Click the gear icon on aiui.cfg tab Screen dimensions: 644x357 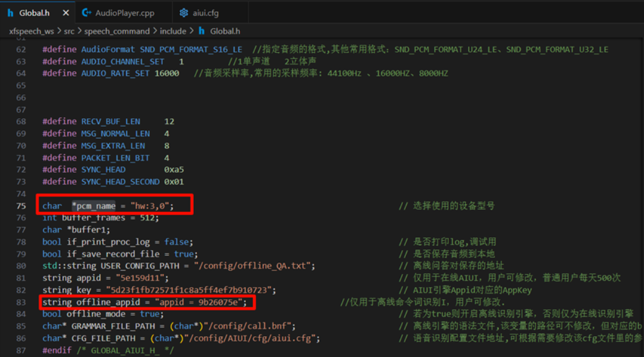(x=184, y=12)
